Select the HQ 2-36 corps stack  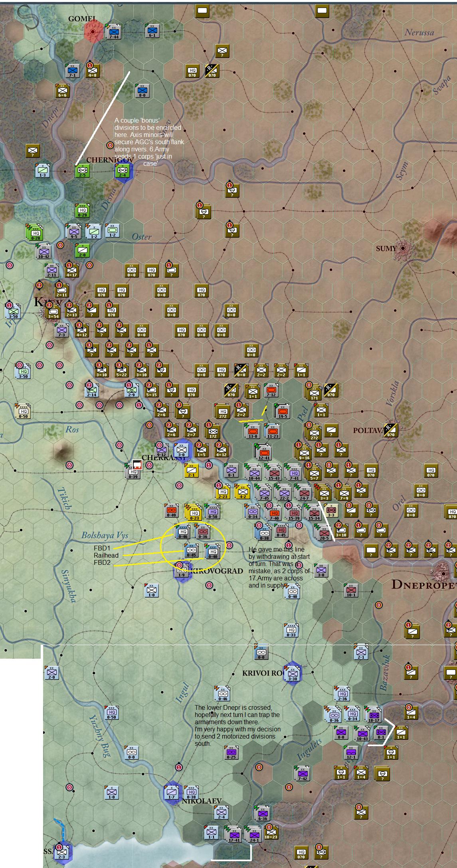pos(342,693)
